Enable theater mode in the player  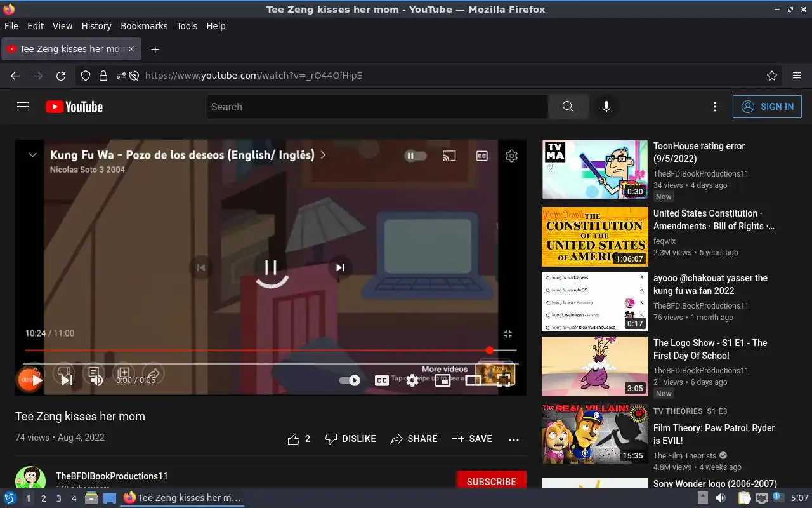(x=473, y=380)
